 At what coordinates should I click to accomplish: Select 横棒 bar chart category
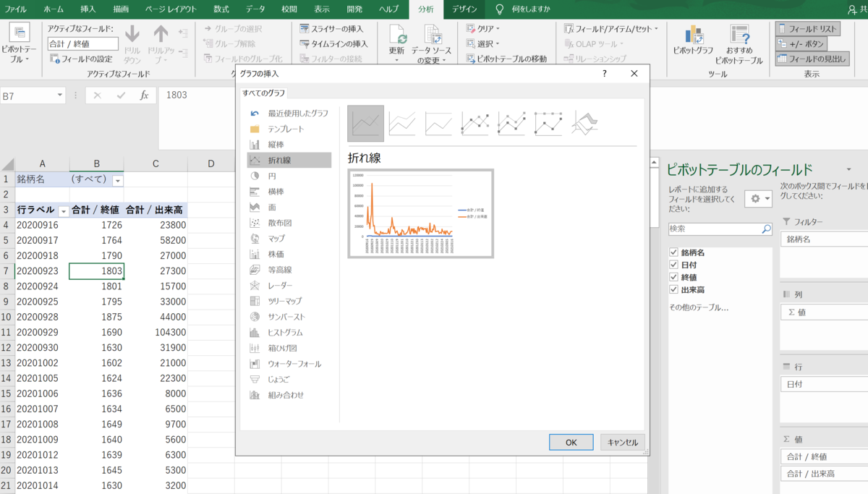click(x=289, y=192)
